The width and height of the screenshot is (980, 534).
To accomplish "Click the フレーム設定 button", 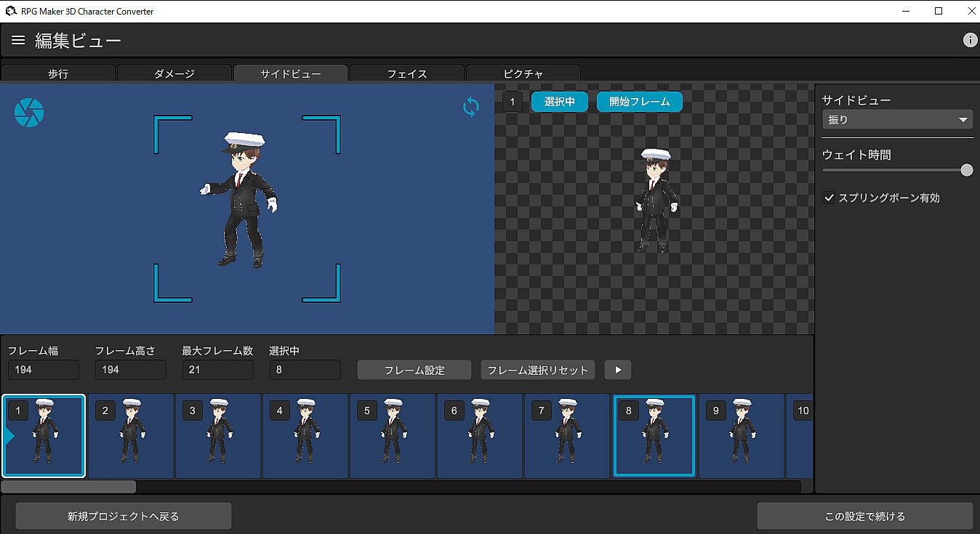I will [x=414, y=370].
